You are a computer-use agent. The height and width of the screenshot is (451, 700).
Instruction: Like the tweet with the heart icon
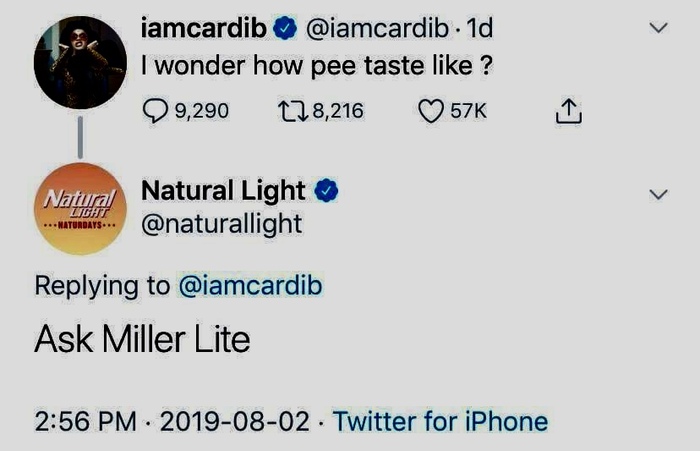click(430, 110)
